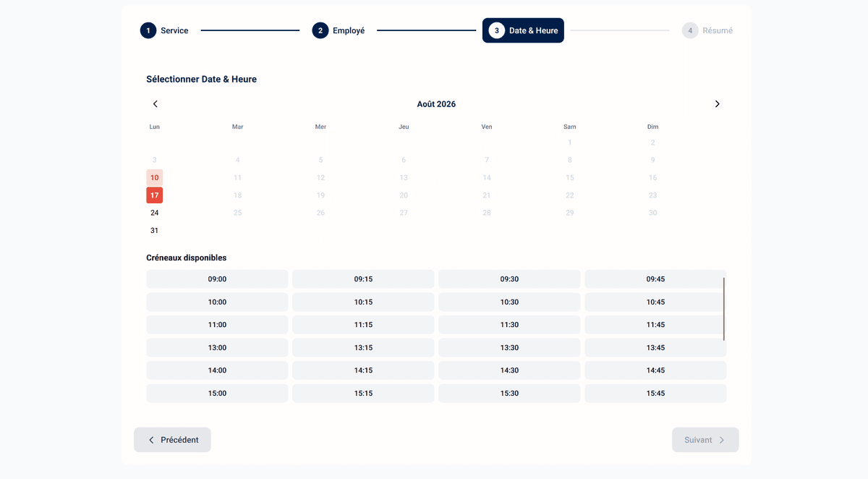
Task: Open the Employé step
Action: pyautogui.click(x=339, y=30)
